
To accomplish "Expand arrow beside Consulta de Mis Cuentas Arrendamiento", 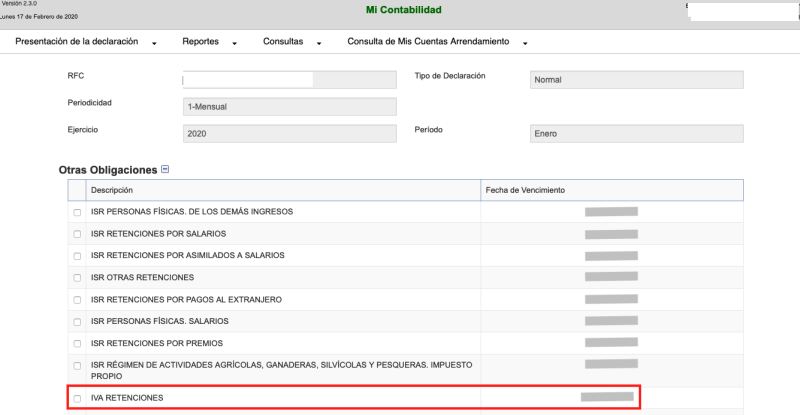I will 525,44.
